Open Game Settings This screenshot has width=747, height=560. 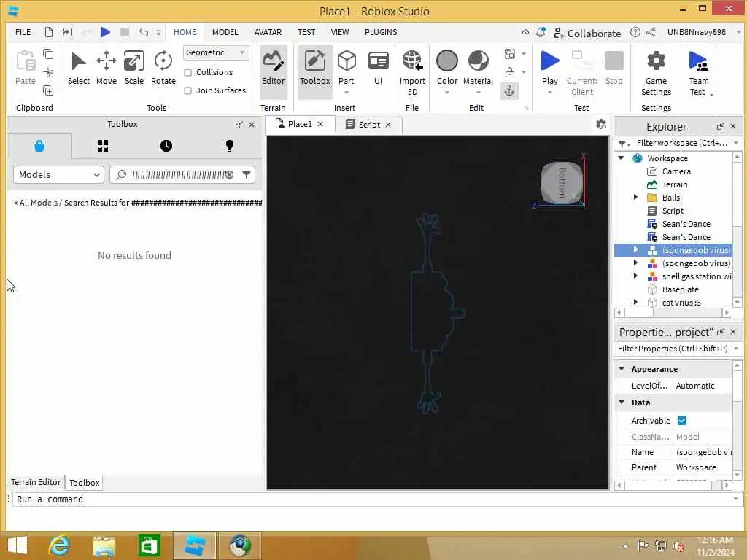656,72
